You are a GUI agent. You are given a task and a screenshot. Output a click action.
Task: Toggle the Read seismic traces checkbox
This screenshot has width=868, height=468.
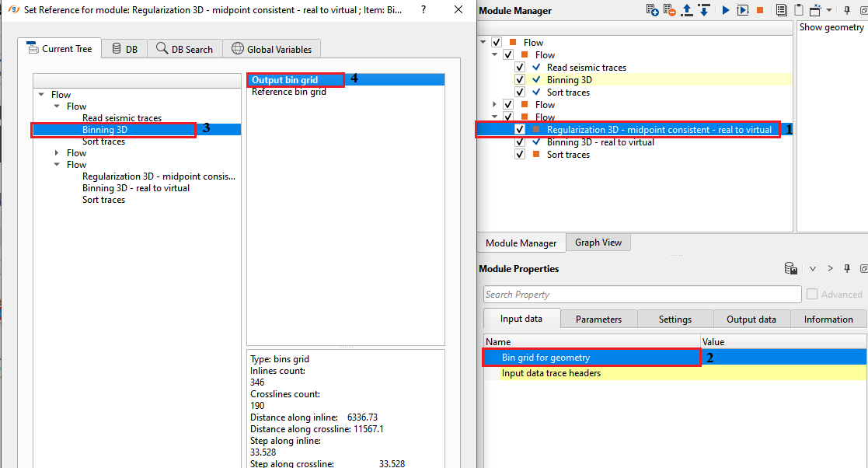coord(519,67)
